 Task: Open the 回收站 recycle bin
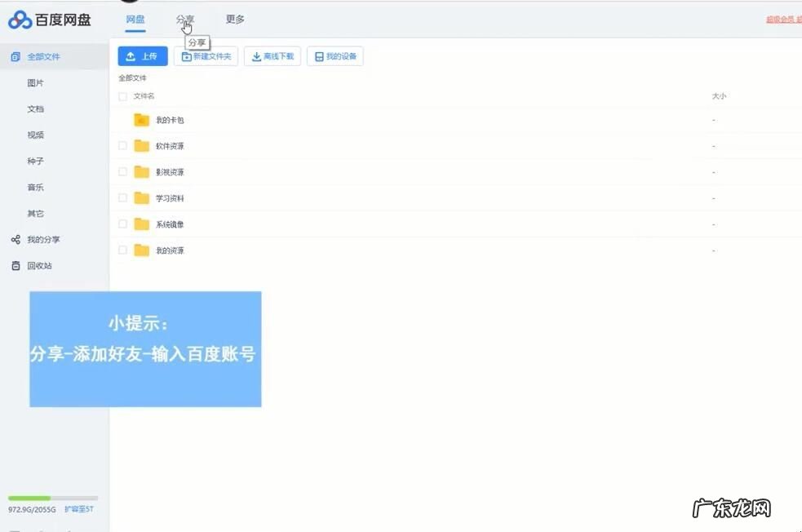pyautogui.click(x=38, y=265)
